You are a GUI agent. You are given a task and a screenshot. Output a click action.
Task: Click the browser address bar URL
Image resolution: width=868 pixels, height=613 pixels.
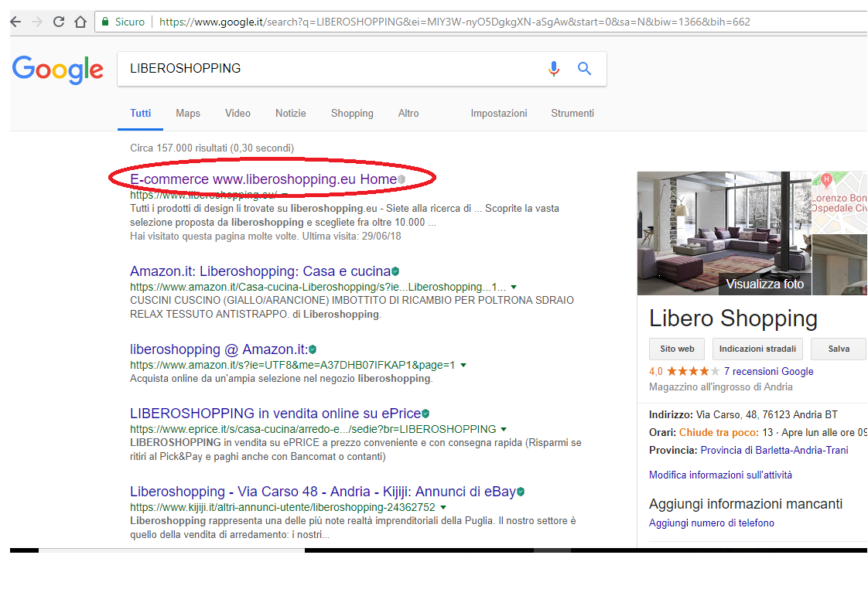[454, 22]
